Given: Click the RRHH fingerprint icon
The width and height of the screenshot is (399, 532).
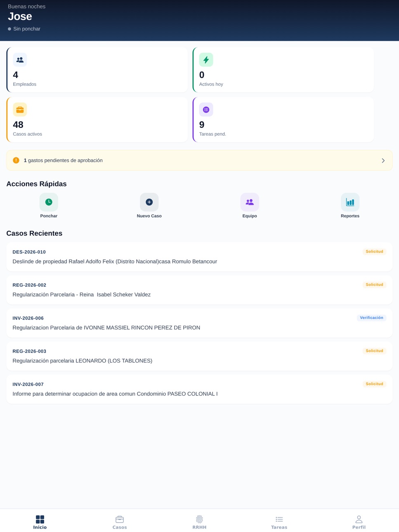Looking at the screenshot, I should tap(199, 519).
